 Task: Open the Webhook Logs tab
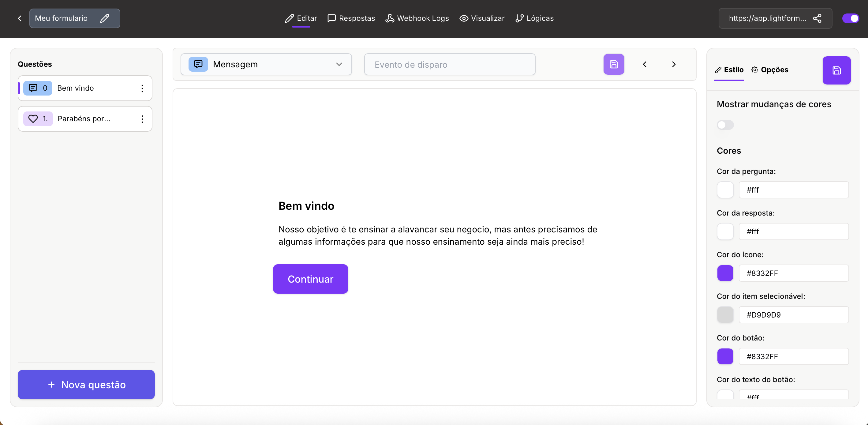click(417, 18)
